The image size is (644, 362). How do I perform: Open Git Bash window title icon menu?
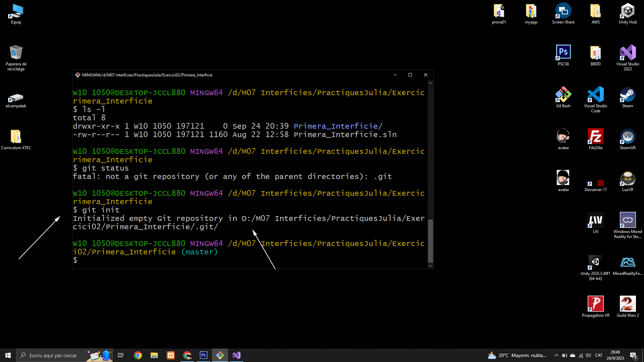(x=78, y=75)
